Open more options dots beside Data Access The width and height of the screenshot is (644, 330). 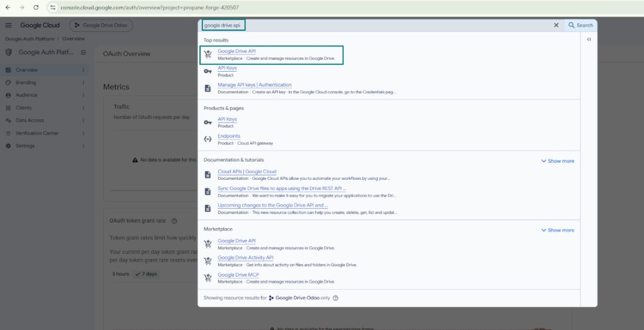tap(84, 121)
